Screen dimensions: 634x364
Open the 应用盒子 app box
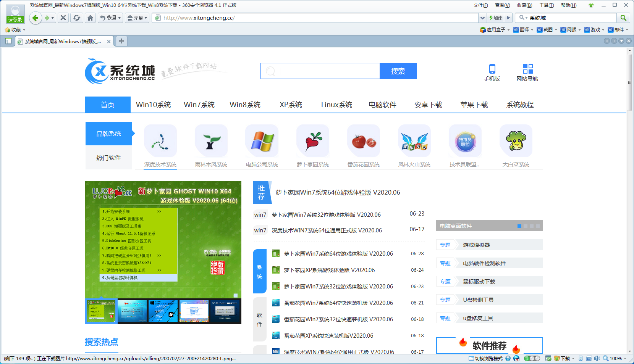point(495,30)
